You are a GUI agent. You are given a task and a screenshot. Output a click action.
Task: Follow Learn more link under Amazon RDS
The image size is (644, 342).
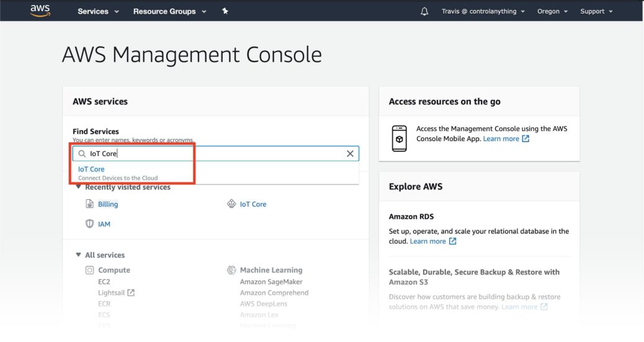coord(428,241)
